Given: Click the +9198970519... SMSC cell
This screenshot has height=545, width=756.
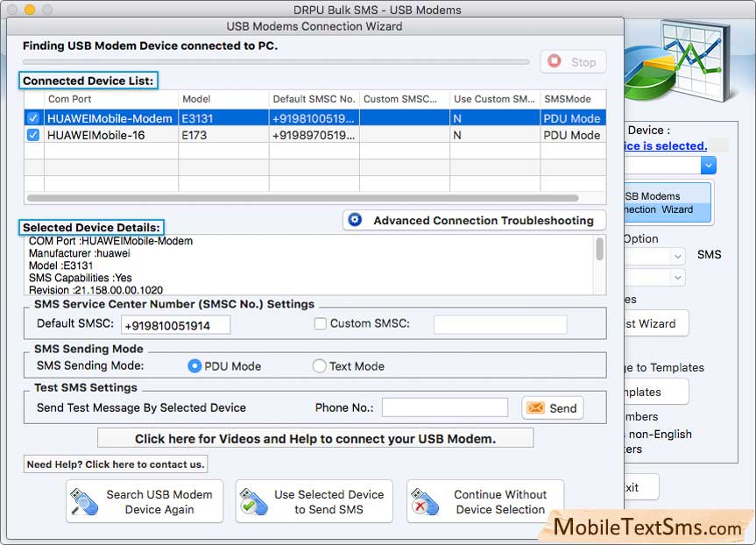Looking at the screenshot, I should coord(314,135).
